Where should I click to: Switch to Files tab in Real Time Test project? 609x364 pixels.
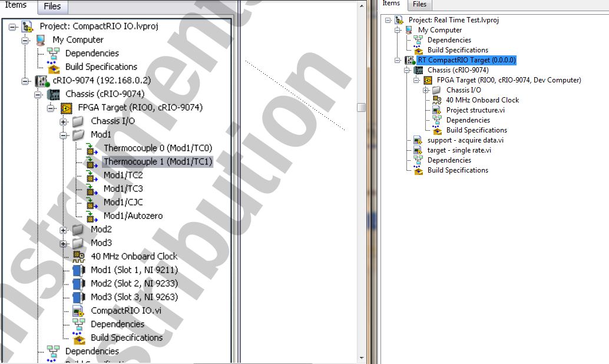pyautogui.click(x=419, y=4)
